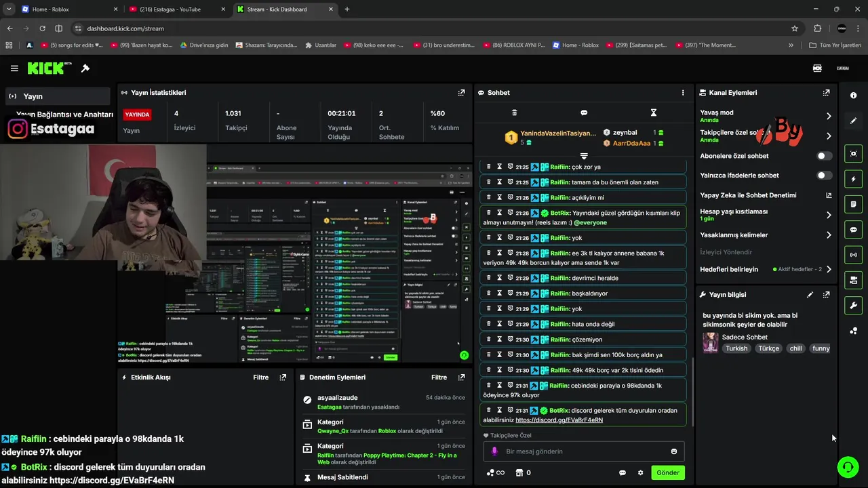Screen dimensions: 868x488
Task: Open Yayın sidebar menu item
Action: (x=58, y=96)
